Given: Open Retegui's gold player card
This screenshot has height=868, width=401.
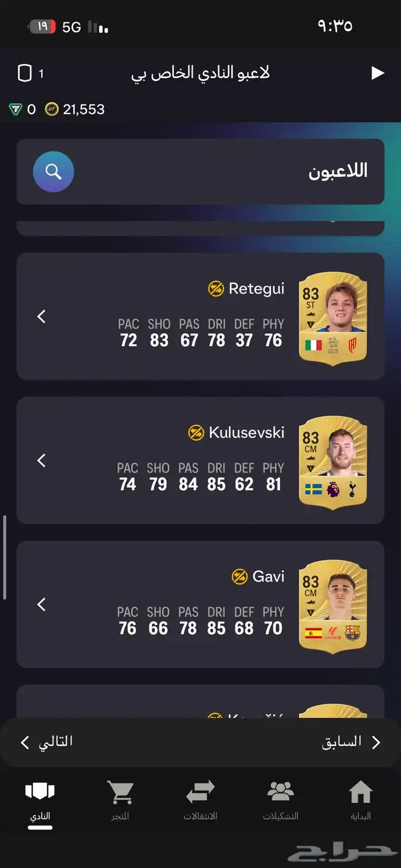Looking at the screenshot, I should [x=333, y=317].
